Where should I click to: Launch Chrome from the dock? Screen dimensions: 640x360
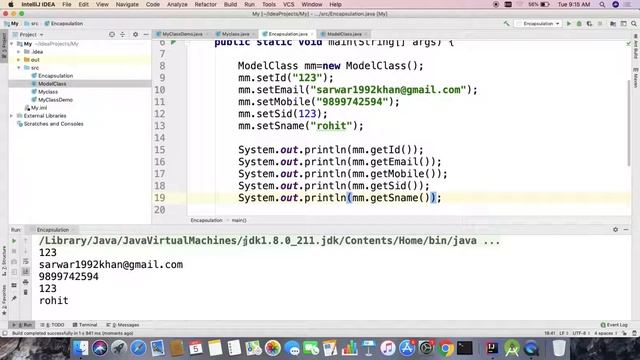(446, 348)
